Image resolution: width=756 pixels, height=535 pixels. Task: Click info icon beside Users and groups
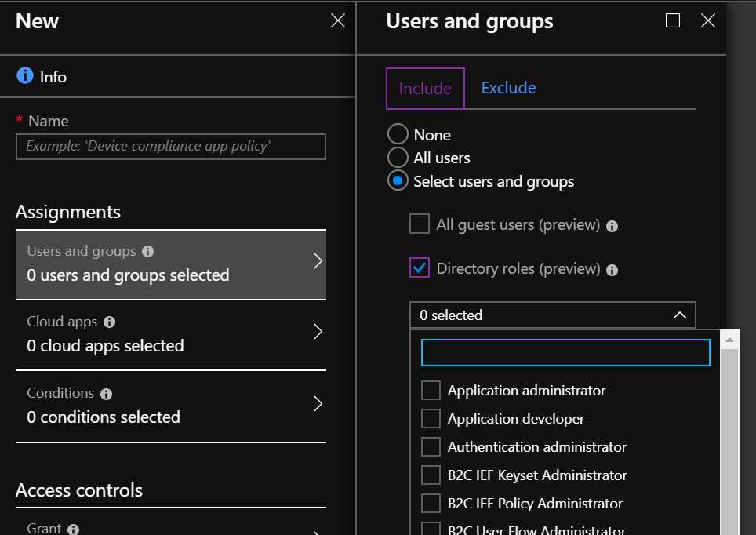click(x=148, y=252)
